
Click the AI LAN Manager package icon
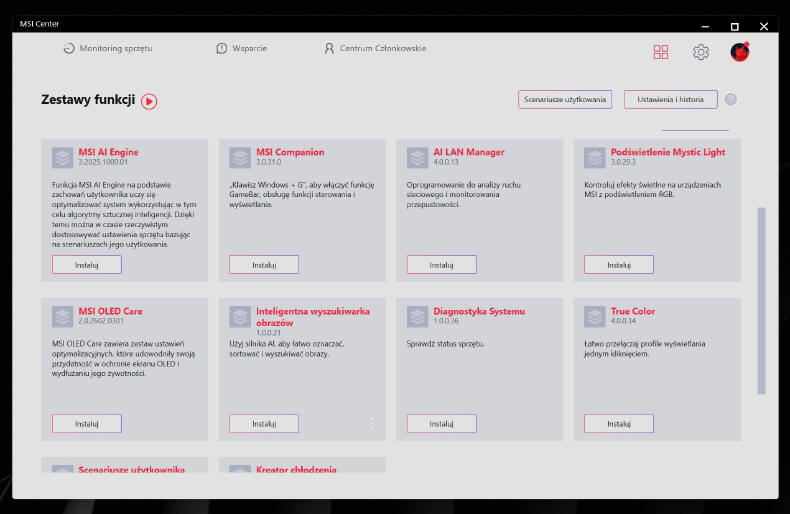click(x=418, y=157)
